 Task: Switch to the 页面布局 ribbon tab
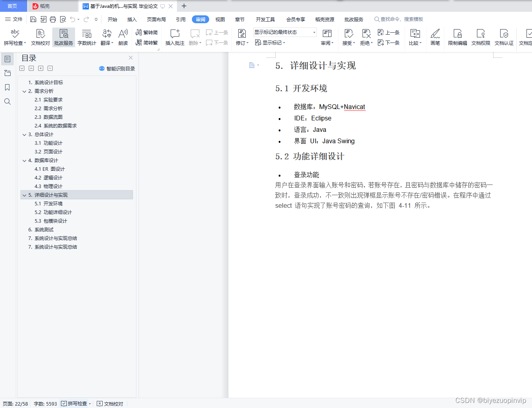156,19
